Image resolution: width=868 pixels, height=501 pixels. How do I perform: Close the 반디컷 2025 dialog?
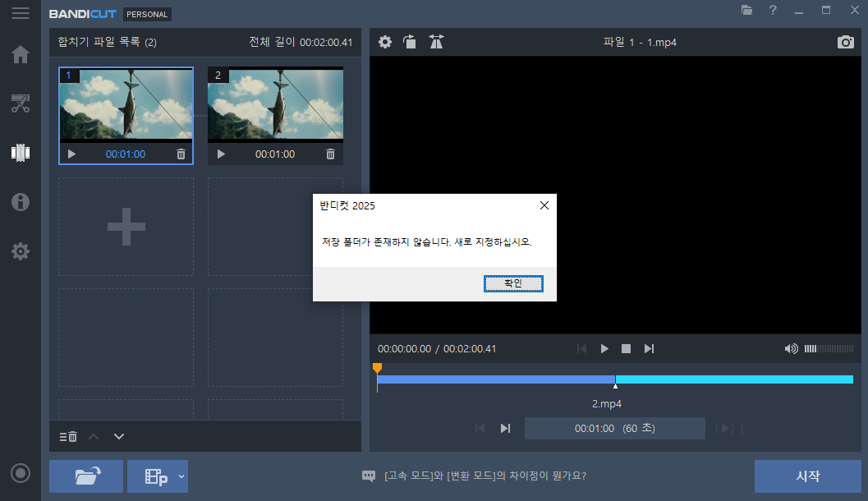coord(544,205)
